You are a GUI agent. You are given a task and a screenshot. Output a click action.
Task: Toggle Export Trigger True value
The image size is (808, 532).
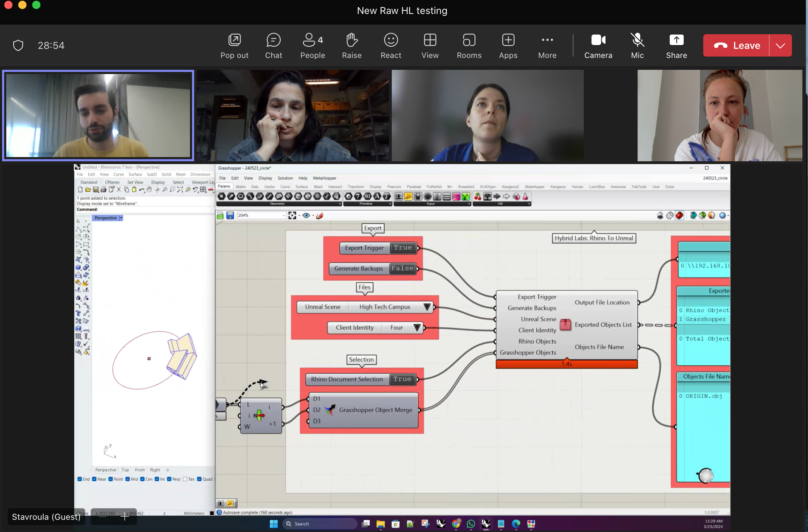tap(403, 248)
